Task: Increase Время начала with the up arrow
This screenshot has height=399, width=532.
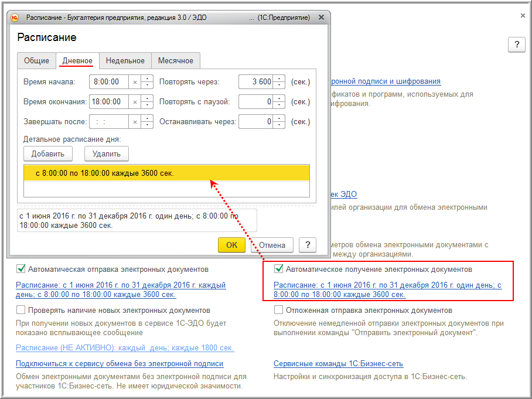Action: point(147,79)
